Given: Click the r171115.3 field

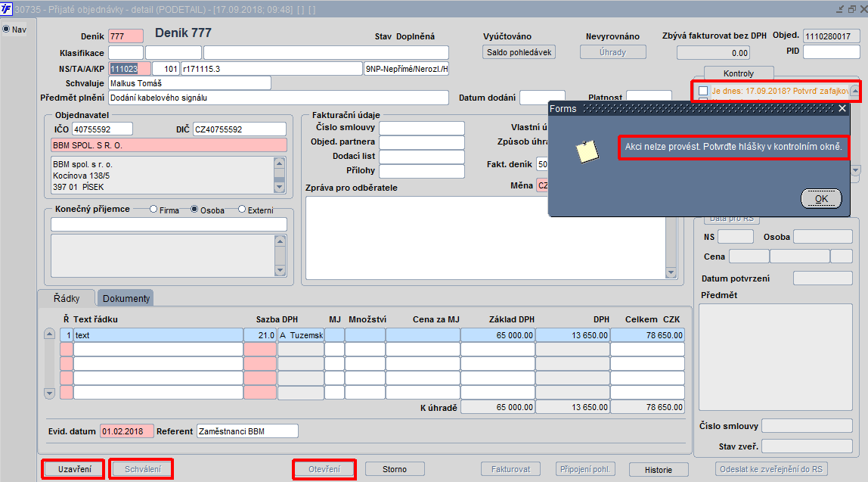Looking at the screenshot, I should click(x=271, y=69).
